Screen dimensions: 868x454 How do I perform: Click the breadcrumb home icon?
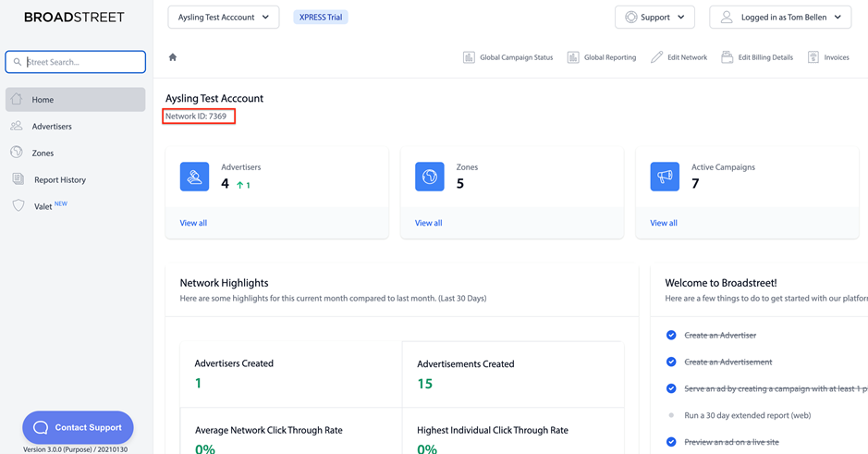pyautogui.click(x=173, y=57)
